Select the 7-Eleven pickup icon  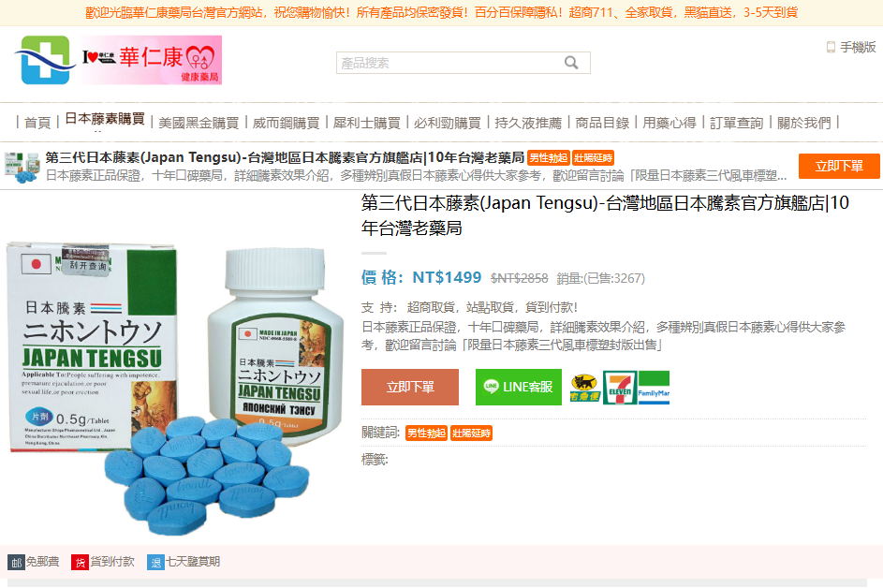620,388
